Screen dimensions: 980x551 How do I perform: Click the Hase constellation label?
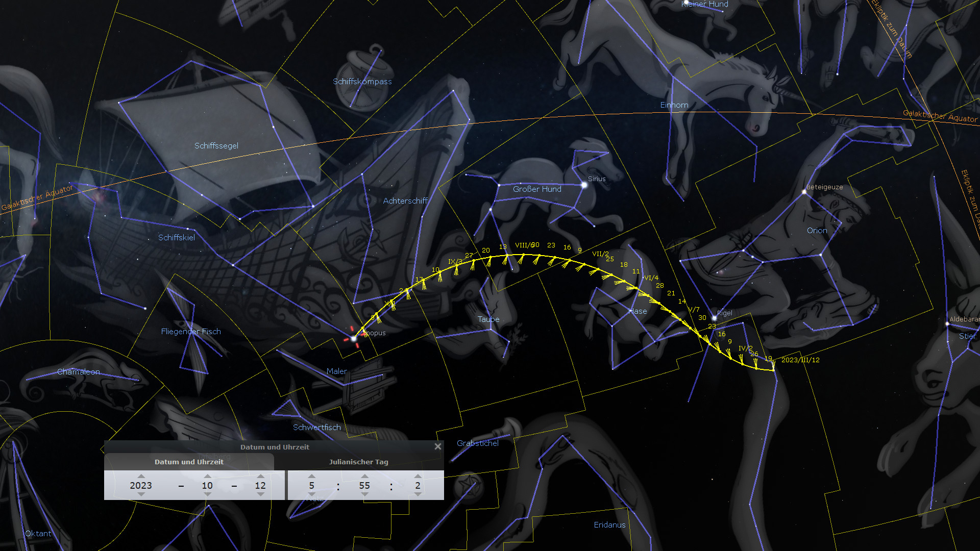638,311
